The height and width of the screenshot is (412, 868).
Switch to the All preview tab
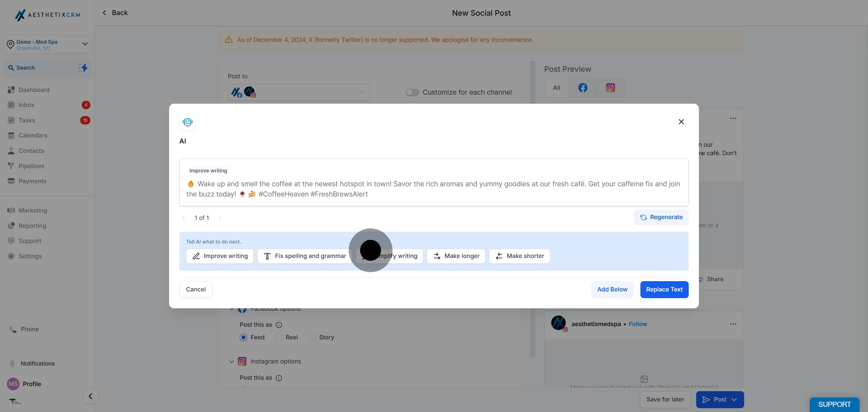coord(556,88)
